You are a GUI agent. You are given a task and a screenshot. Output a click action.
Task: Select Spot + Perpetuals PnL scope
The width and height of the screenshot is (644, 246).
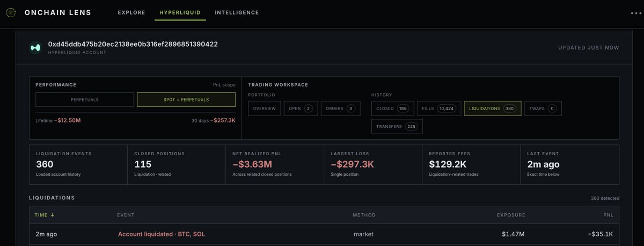coord(186,100)
